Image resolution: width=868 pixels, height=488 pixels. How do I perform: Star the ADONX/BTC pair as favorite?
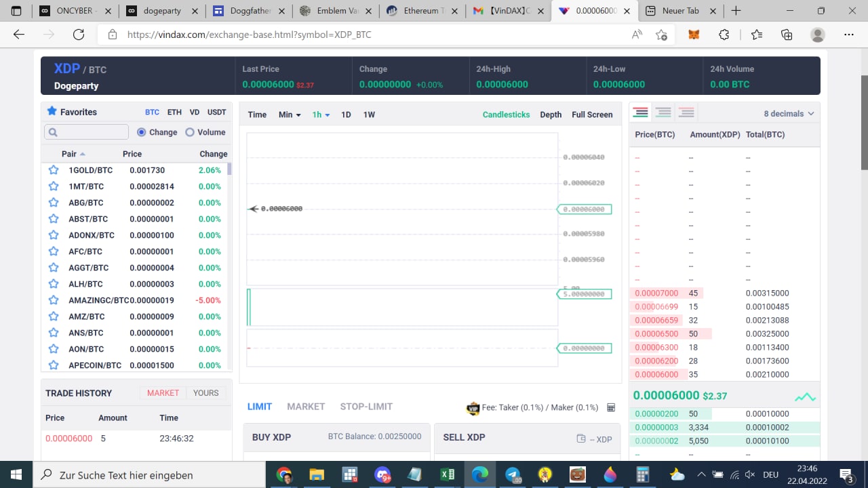[x=53, y=235]
